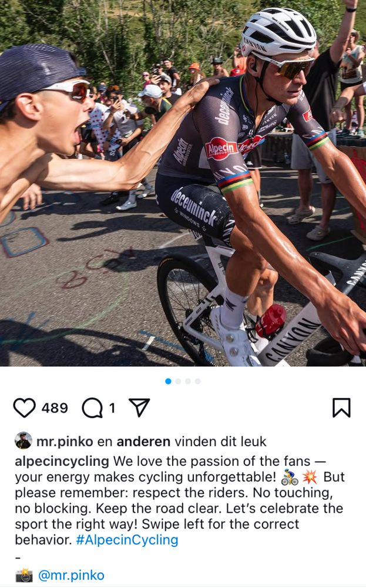366x588 pixels.
Task: Open the @mr.pinko photo credit mention
Action: pyautogui.click(x=71, y=575)
